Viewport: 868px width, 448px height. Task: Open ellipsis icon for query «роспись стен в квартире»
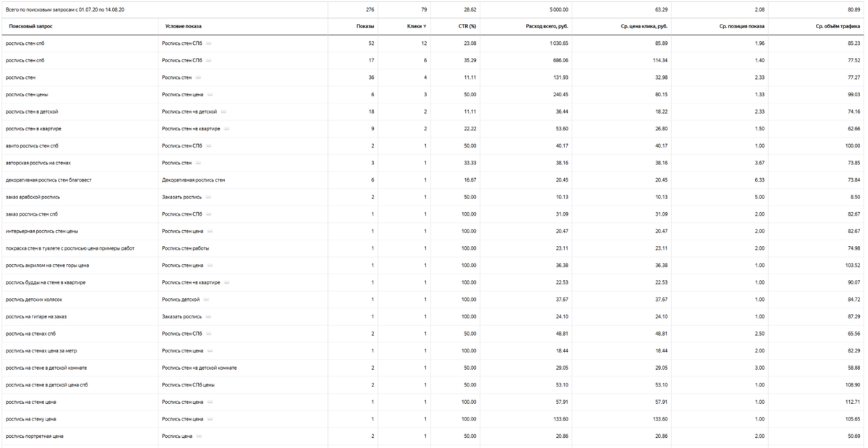point(226,129)
